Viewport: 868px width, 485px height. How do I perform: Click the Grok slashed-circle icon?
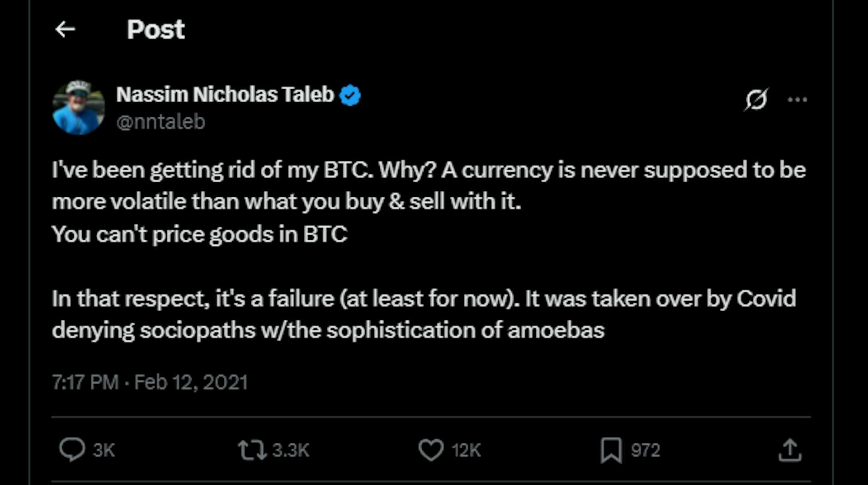(x=756, y=100)
